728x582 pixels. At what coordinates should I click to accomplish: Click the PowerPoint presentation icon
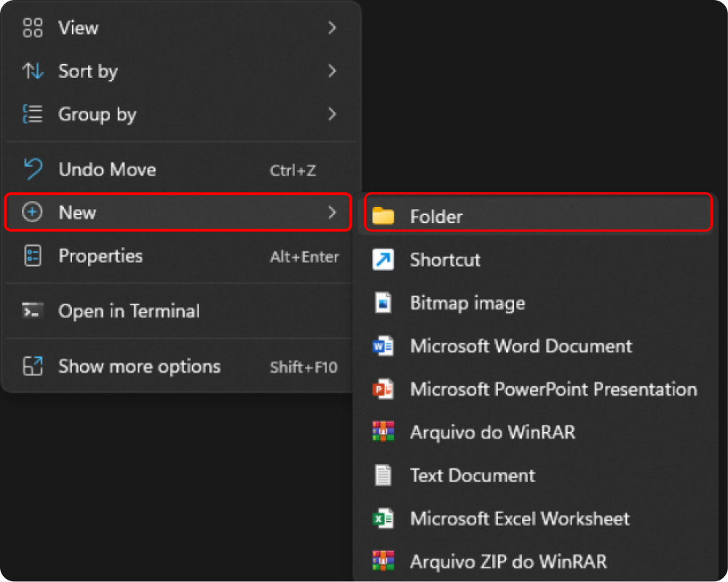(383, 389)
